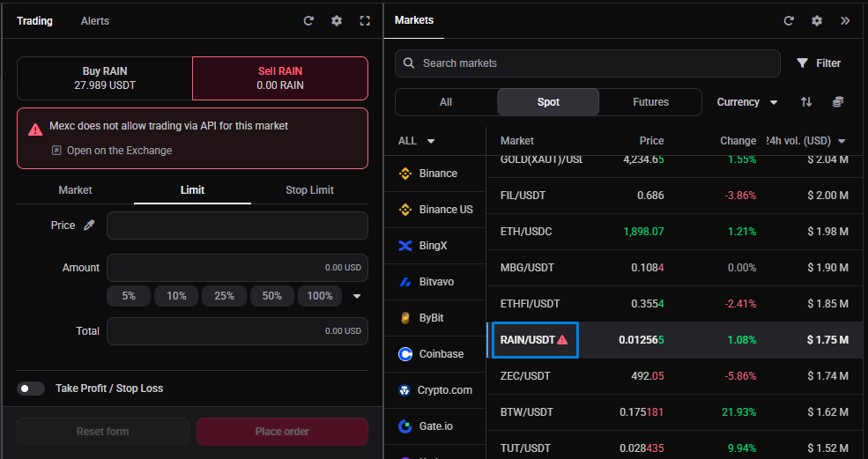Screen dimensions: 868x459
Task: Select Coinbase exchange
Action: (x=434, y=354)
